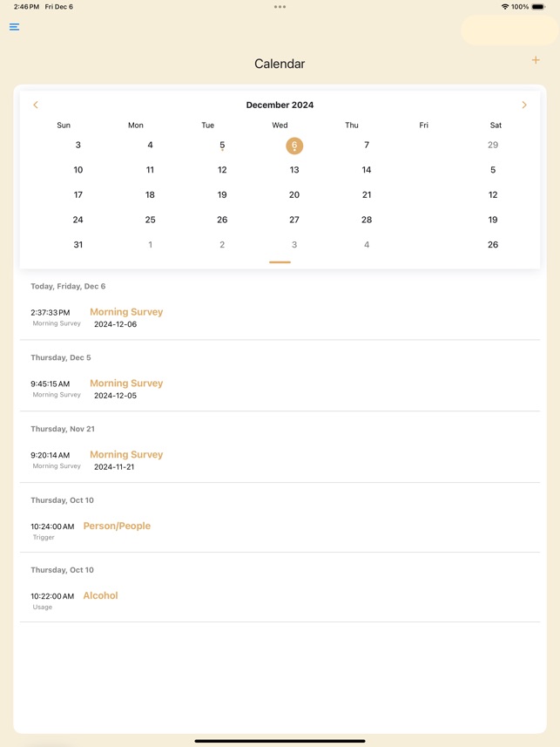Tap the Calendar title at the top
Screen dimensions: 560x747
coord(280,64)
